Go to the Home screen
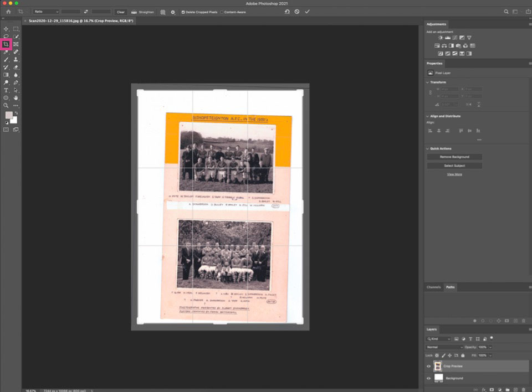 8,12
